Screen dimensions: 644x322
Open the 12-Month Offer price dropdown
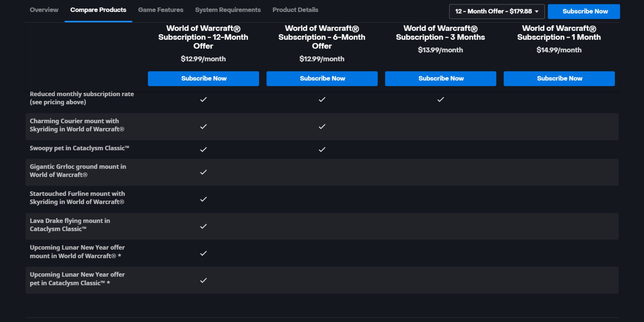[496, 11]
